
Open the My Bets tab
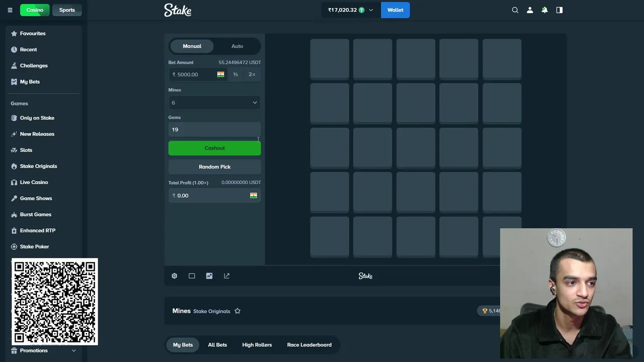(x=183, y=345)
